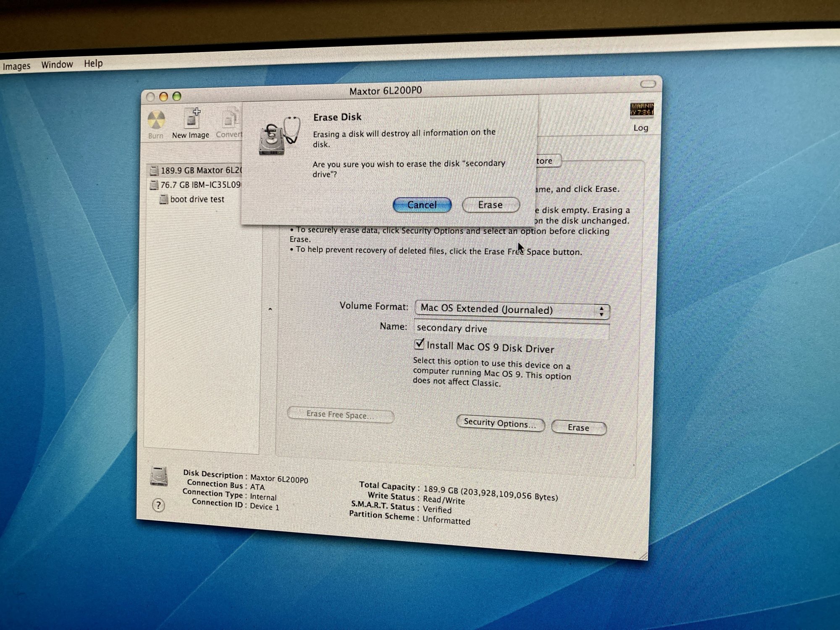Click the Erase Free Space button
Screen dimensions: 840x630
pyautogui.click(x=340, y=415)
